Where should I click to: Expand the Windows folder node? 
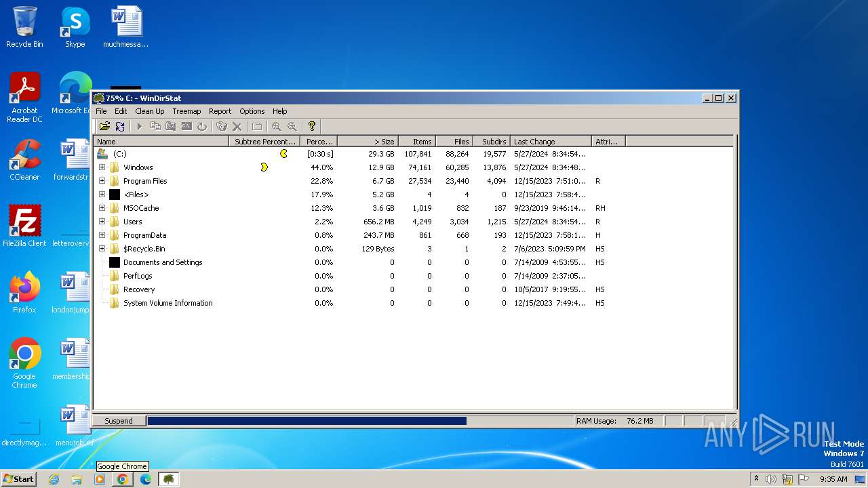102,167
